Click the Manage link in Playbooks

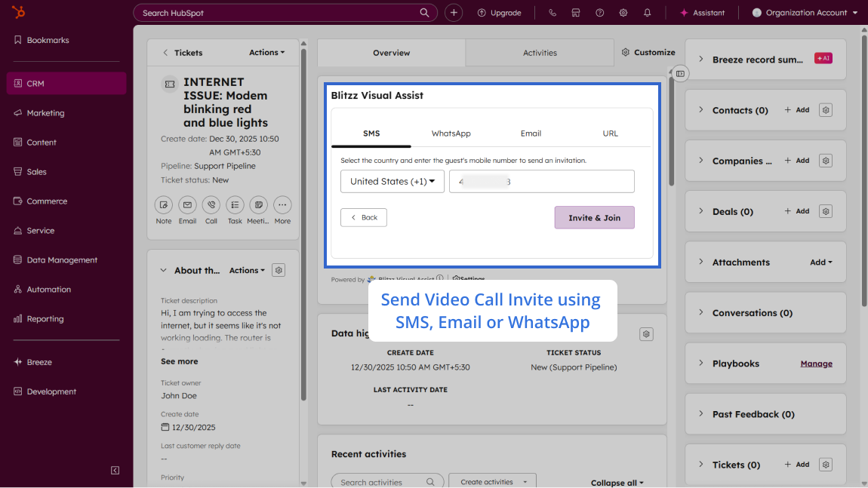816,364
